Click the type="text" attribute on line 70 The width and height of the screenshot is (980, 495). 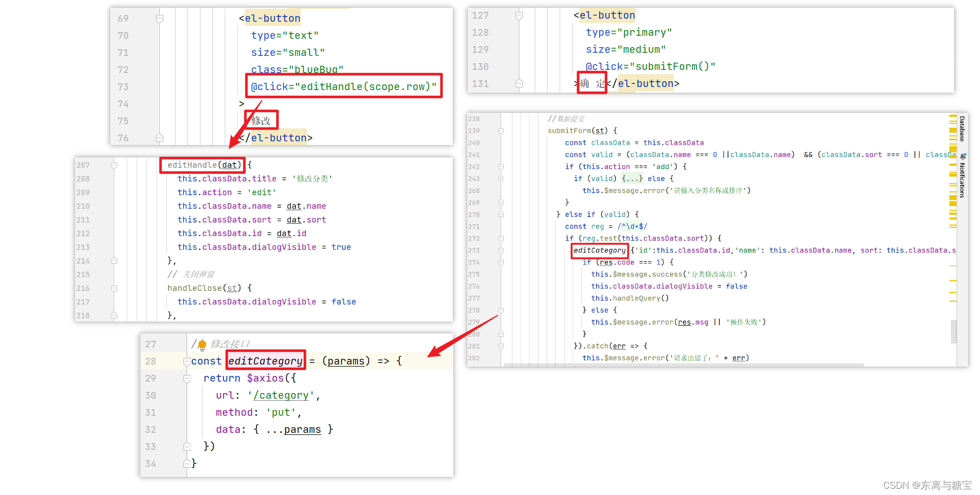tap(285, 35)
